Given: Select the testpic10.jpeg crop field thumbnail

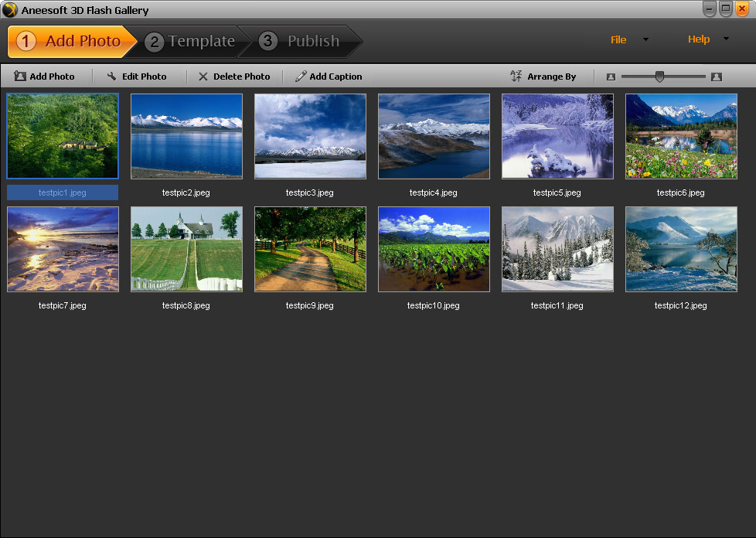Looking at the screenshot, I should [x=434, y=249].
